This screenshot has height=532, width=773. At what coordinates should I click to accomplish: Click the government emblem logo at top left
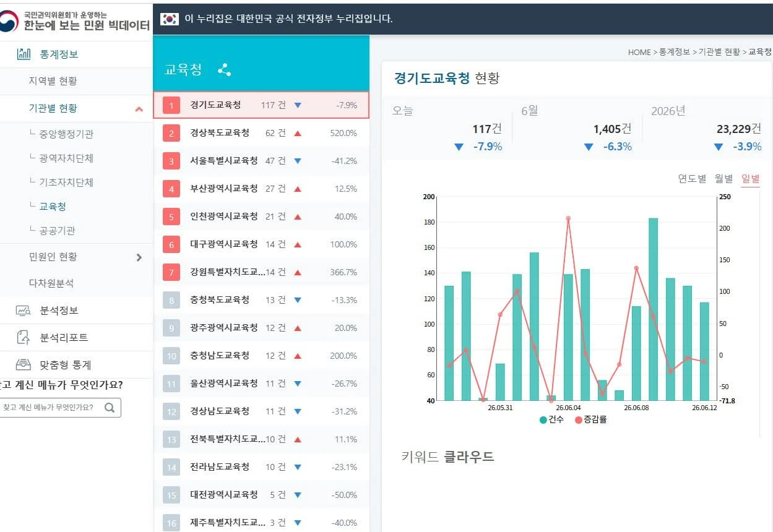9,20
